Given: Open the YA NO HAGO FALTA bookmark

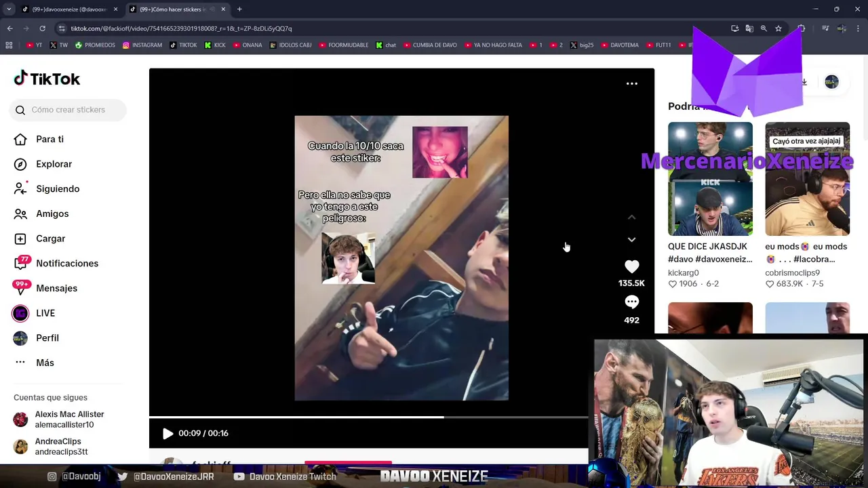Looking at the screenshot, I should pos(493,45).
